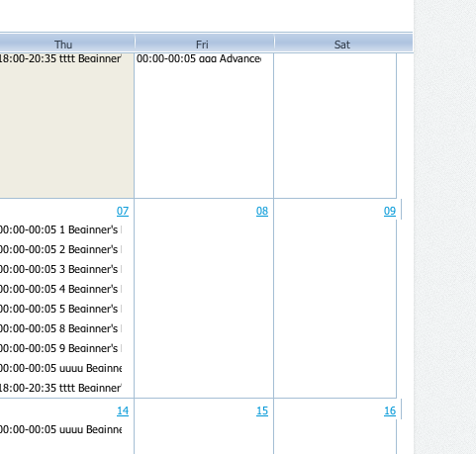Screen dimensions: 476x454
Task: Click the Thu column header
Action: coord(63,45)
